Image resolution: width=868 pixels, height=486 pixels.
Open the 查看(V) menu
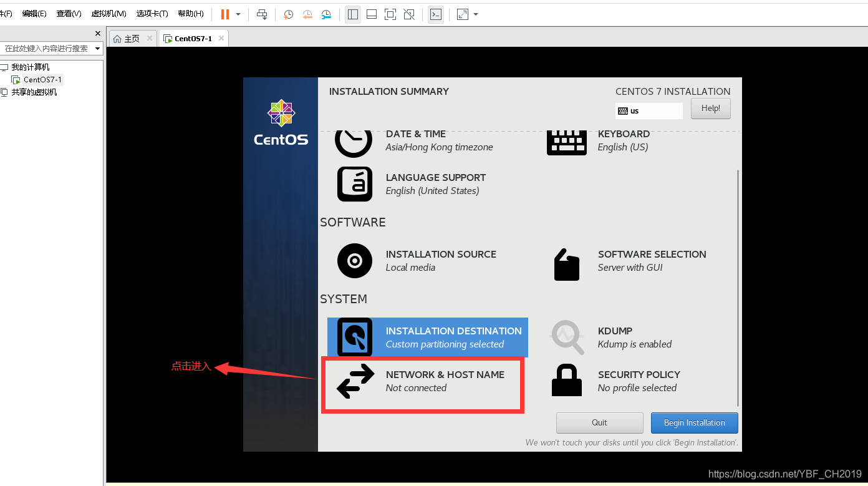point(69,14)
